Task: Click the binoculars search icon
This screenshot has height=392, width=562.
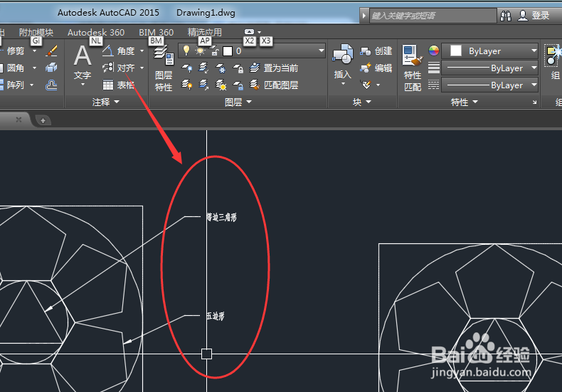Action: [506, 16]
